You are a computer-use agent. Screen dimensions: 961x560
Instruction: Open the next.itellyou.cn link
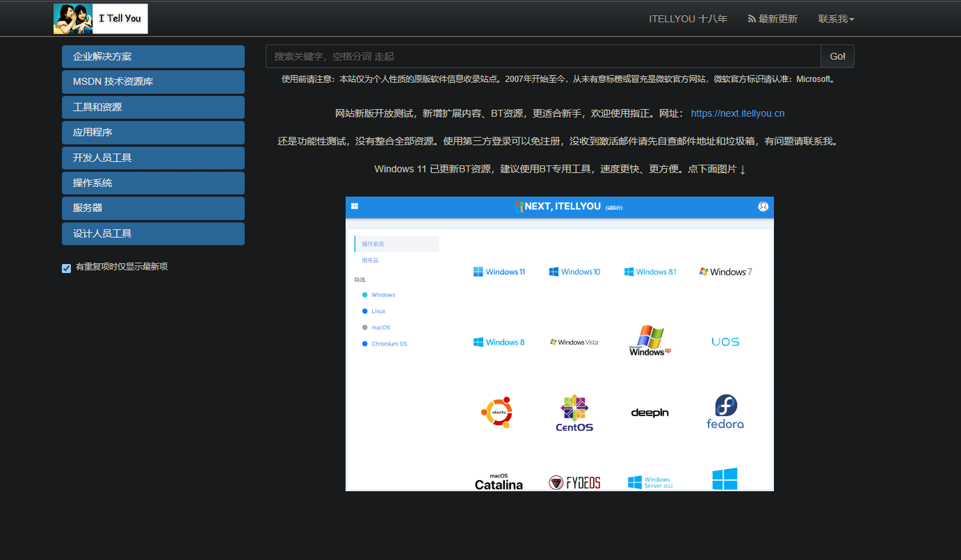737,113
